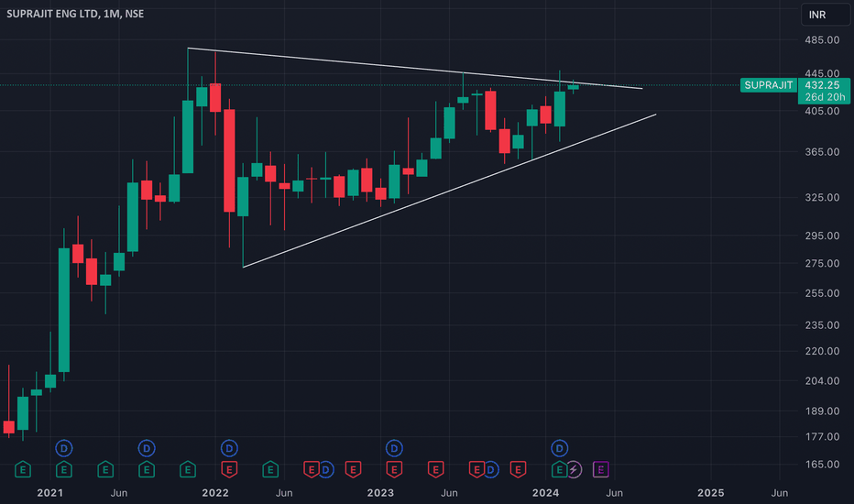854x504 pixels.
Task: Open the August 2023 red earnings marker
Action: coord(476,469)
